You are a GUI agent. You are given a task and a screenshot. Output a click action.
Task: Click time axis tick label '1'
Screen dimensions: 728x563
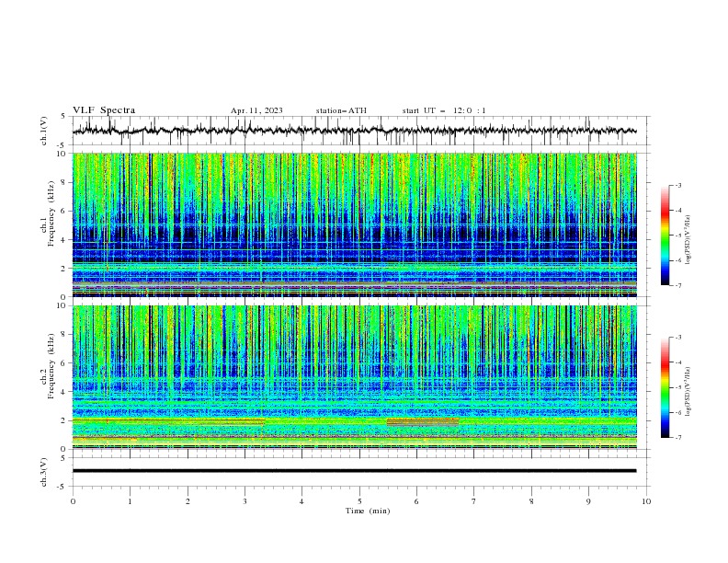pyautogui.click(x=130, y=501)
